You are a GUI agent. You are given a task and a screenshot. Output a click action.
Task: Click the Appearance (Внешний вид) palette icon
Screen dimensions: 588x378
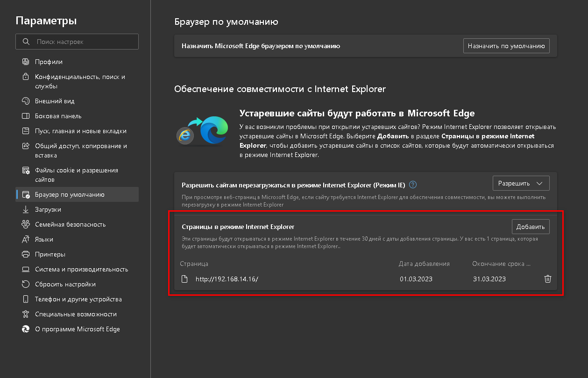(x=26, y=101)
